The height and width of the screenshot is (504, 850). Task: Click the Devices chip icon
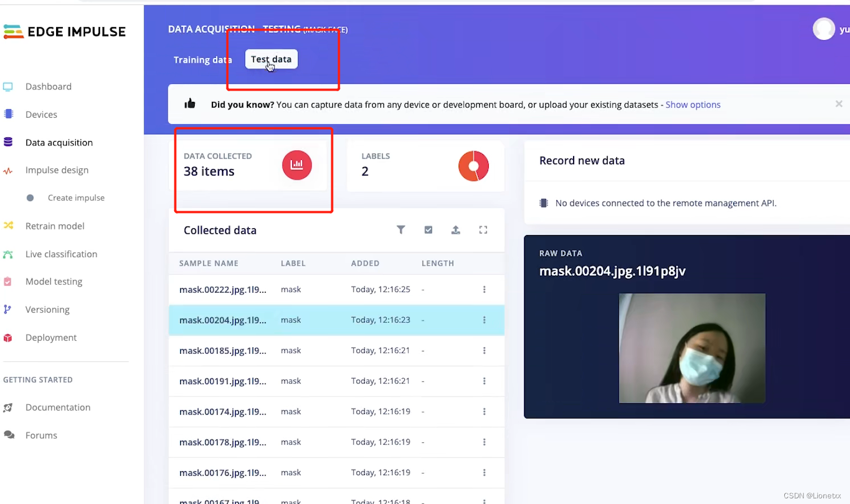click(8, 114)
